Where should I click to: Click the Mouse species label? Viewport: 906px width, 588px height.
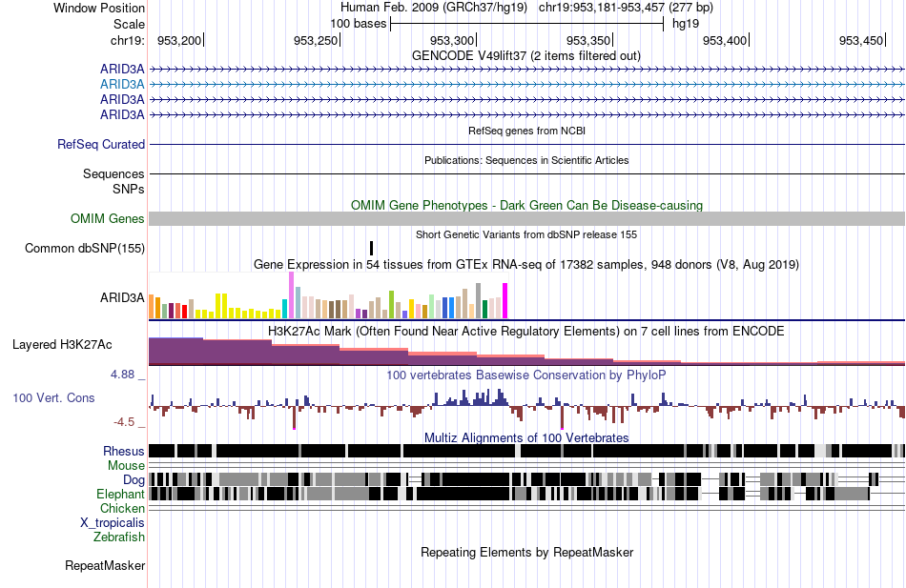coord(126,466)
